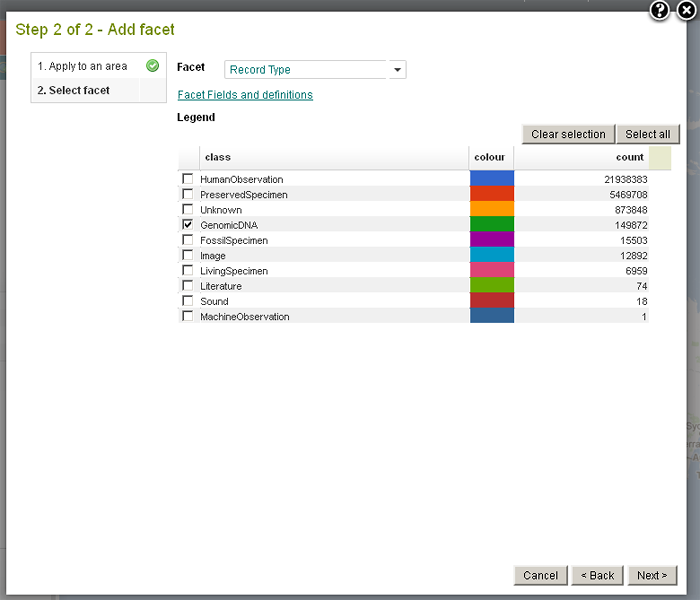Click the orange Unknown colour swatch

[492, 210]
